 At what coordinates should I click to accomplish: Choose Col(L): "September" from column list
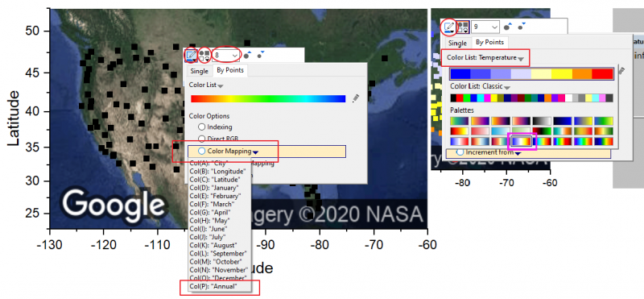(x=219, y=253)
